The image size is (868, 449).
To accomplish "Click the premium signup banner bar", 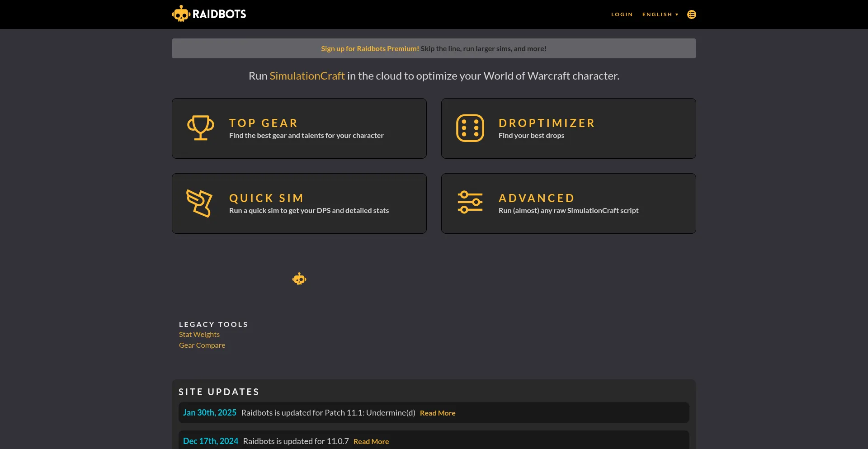I will (x=434, y=48).
